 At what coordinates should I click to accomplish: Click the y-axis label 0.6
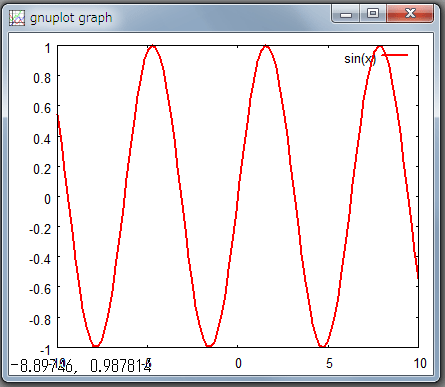[42, 108]
